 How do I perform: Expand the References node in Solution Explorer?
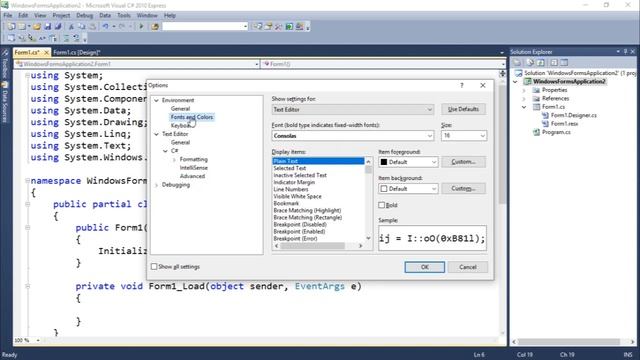pos(524,99)
